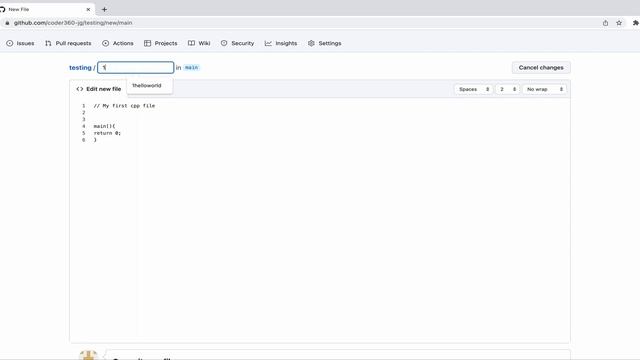This screenshot has width=640, height=360.
Task: Open the browser extensions puzzle icon
Action: point(636,23)
